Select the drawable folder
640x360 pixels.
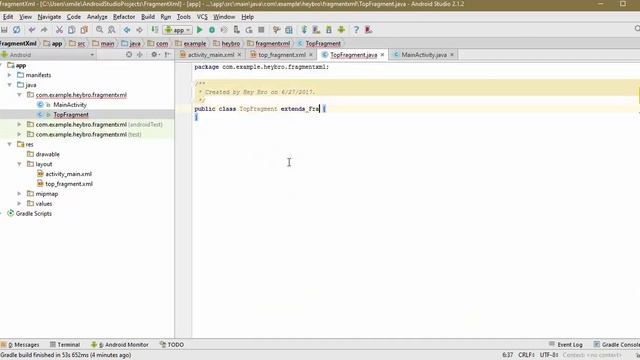tap(47, 154)
